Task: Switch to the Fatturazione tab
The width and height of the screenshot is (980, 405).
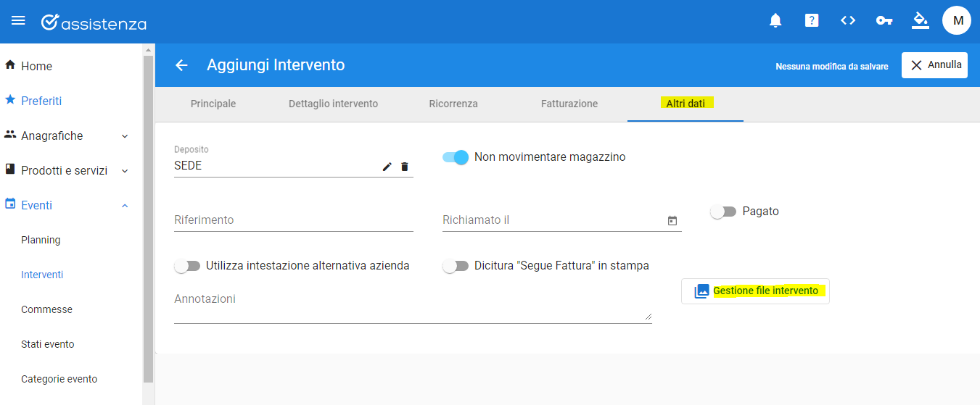Action: 569,104
